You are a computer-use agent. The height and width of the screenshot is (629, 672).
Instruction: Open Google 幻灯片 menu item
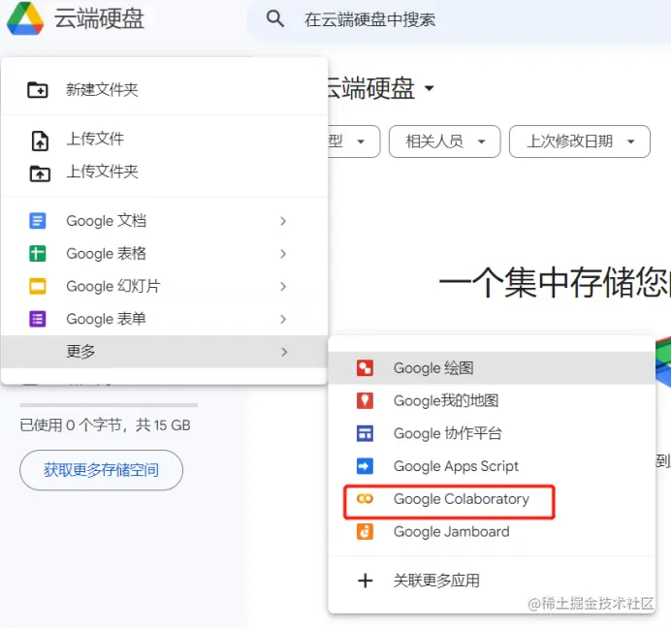(x=165, y=286)
